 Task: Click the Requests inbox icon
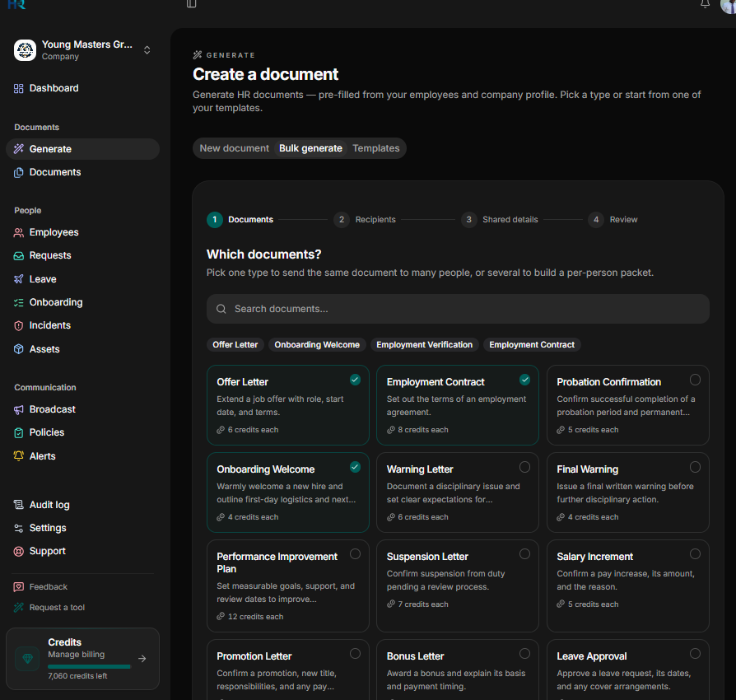pos(18,255)
